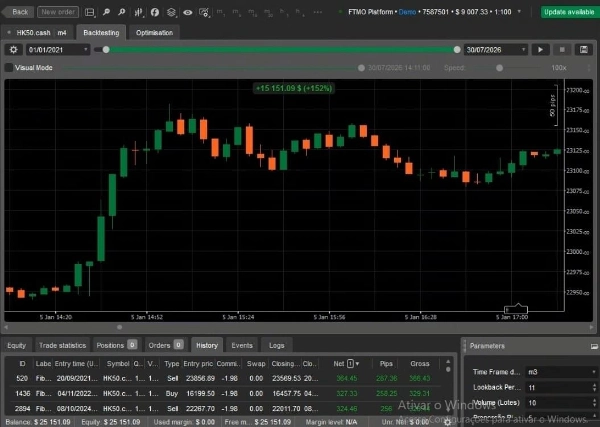Select the History tab
600x427 pixels.
[x=207, y=346]
